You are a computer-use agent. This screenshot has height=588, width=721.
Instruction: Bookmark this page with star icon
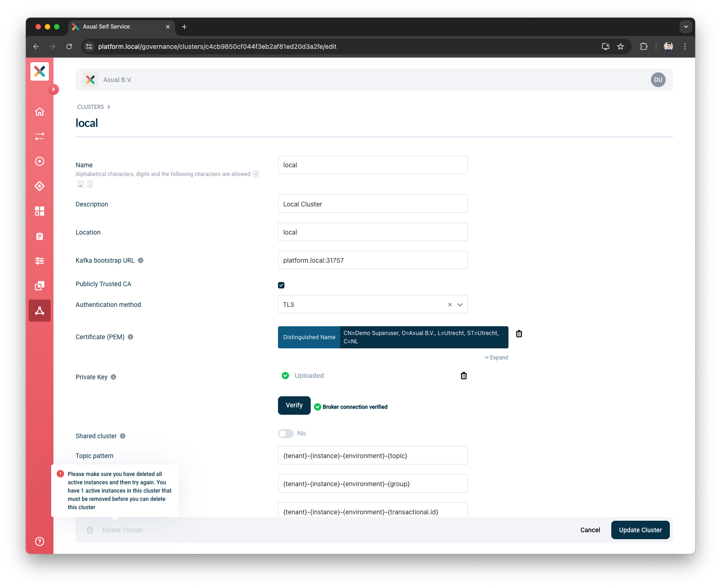coord(621,47)
